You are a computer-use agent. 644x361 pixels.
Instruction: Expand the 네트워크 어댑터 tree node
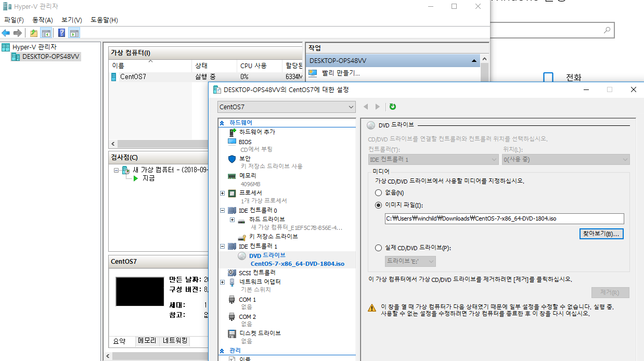pos(223,282)
